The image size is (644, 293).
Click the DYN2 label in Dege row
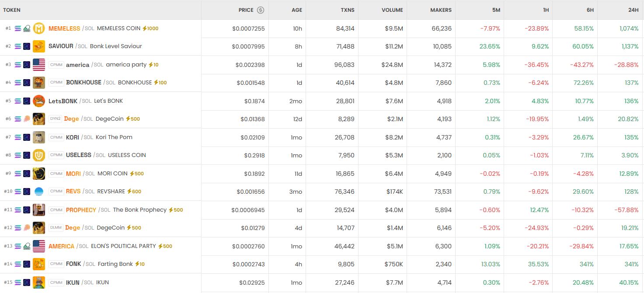(56, 119)
